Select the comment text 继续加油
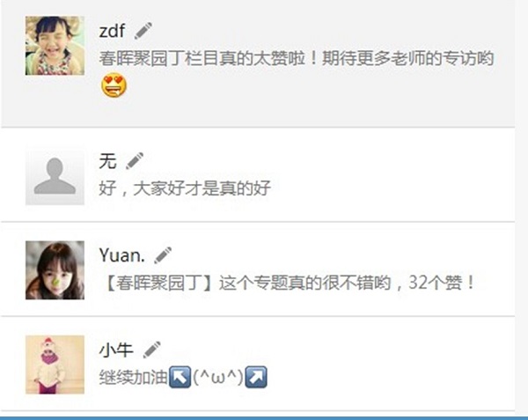 coord(134,377)
